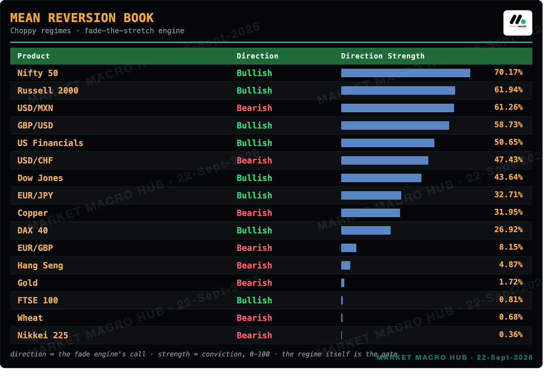Click the Direction column header
545x392 pixels.
pos(258,56)
